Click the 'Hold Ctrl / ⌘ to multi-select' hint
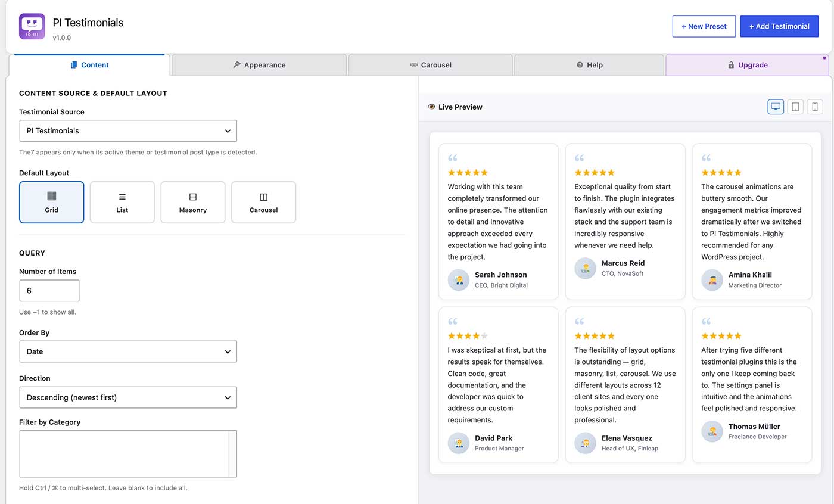 [x=103, y=488]
